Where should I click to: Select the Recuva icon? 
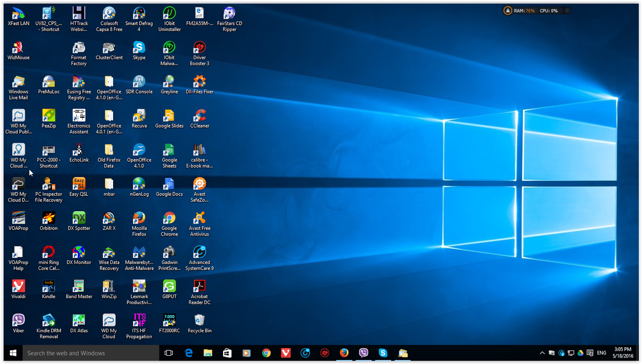pyautogui.click(x=139, y=119)
